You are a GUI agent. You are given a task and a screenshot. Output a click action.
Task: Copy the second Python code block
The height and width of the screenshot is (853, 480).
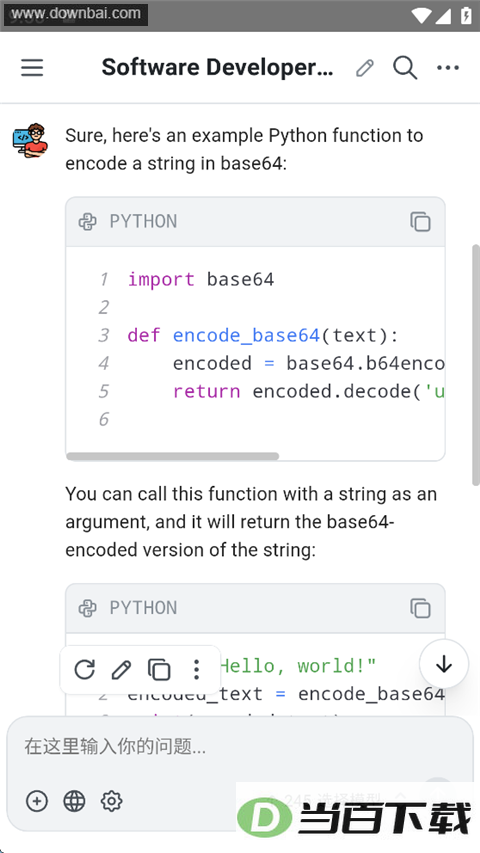420,608
